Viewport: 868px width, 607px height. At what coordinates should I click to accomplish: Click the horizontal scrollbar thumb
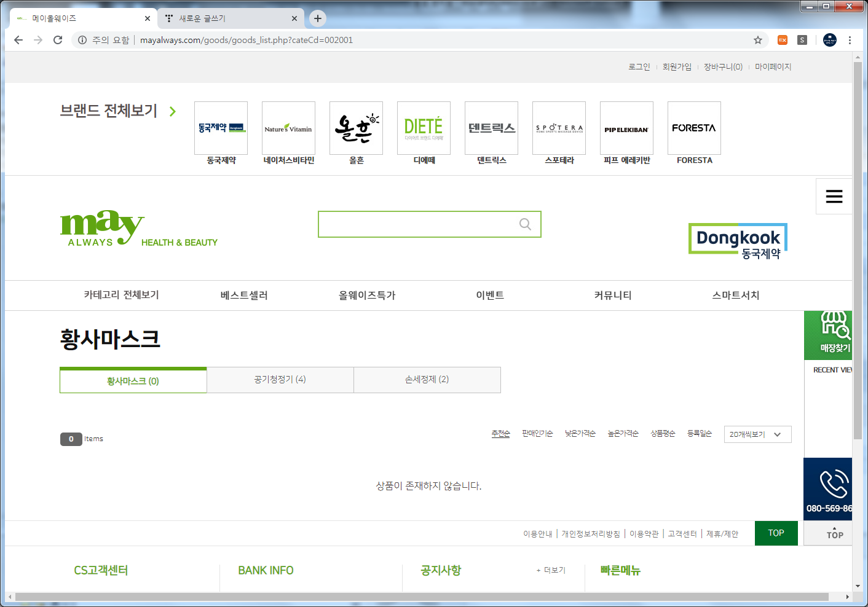pos(422,597)
